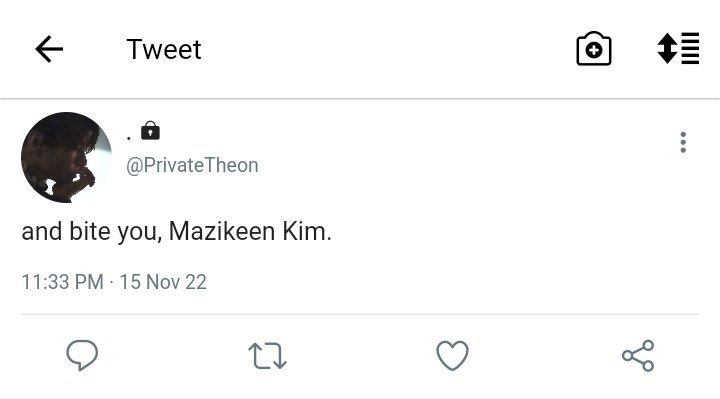Tap the padlock icon beside the name
The image size is (720, 399).
150,130
